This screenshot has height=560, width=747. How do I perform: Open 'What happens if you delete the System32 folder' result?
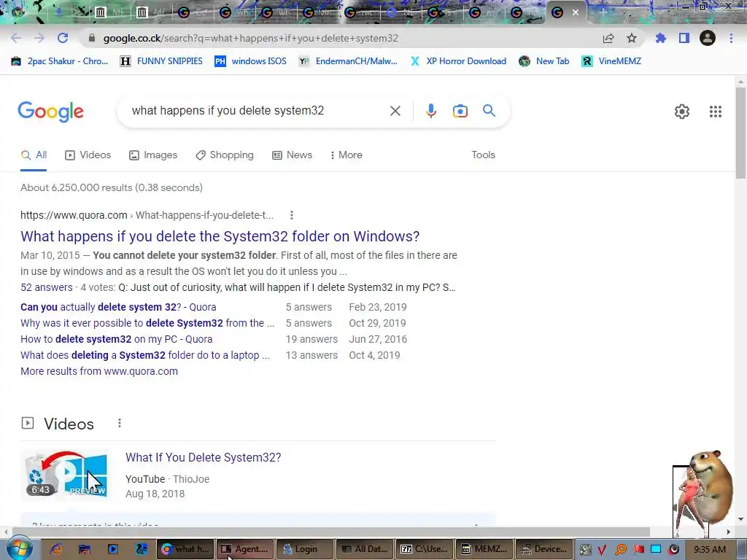click(220, 236)
